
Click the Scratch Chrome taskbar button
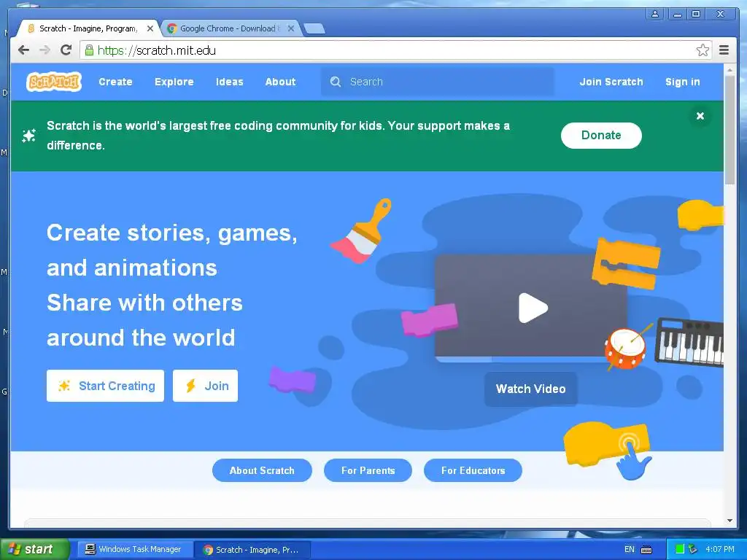pyautogui.click(x=252, y=550)
